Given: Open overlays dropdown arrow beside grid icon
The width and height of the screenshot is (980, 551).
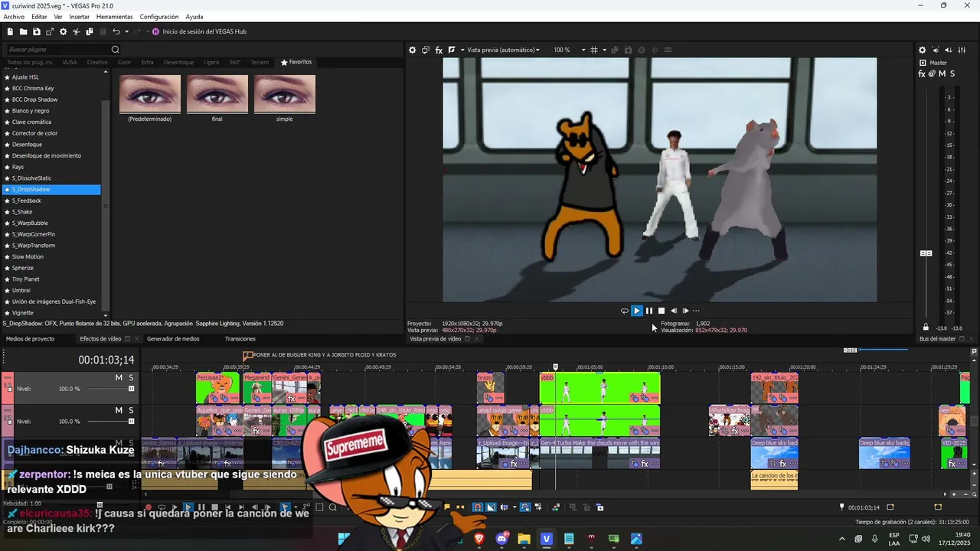Looking at the screenshot, I should tap(604, 50).
